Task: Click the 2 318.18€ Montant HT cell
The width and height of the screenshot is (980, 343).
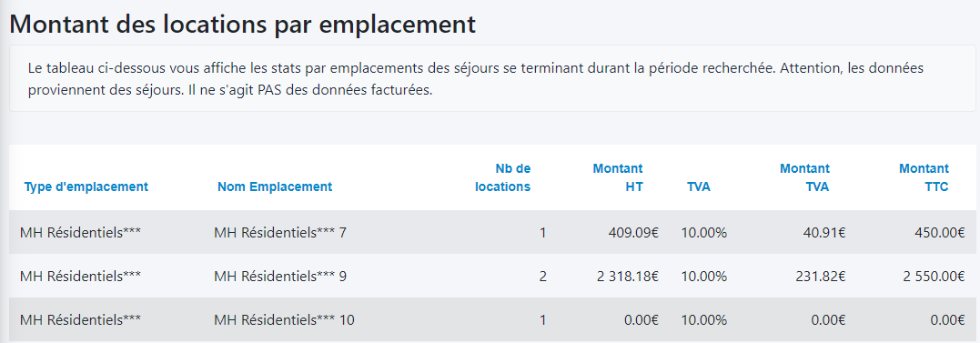Action: [x=628, y=277]
